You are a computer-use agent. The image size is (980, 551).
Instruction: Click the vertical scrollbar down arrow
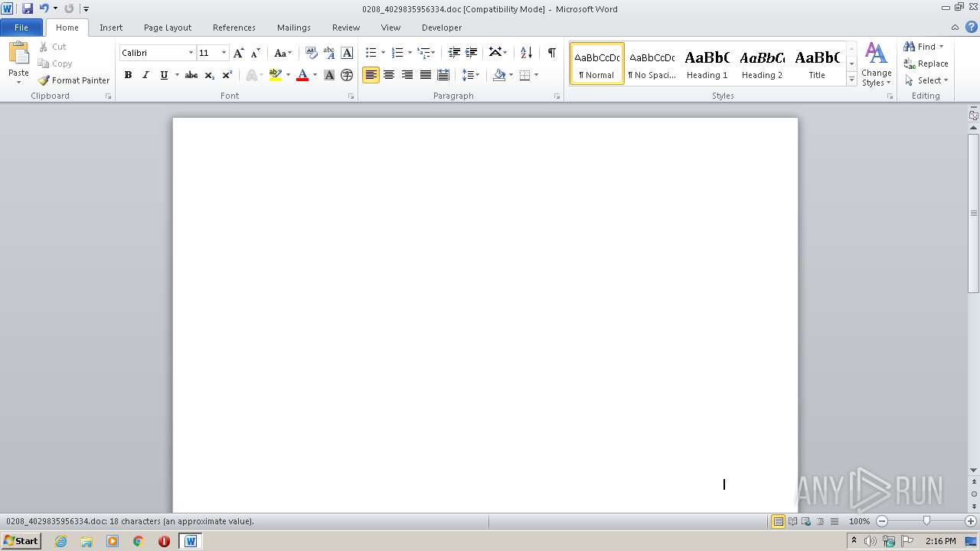click(x=974, y=471)
